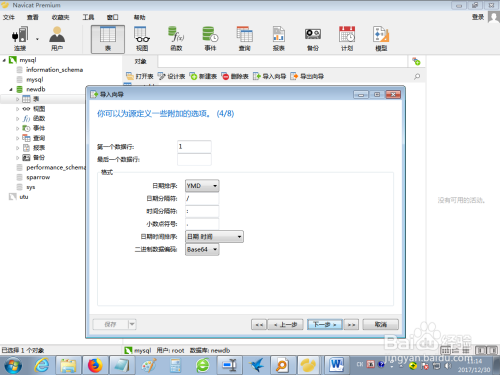This screenshot has height=375, width=500.
Task: Click the Windows Start button
Action: click(x=13, y=366)
